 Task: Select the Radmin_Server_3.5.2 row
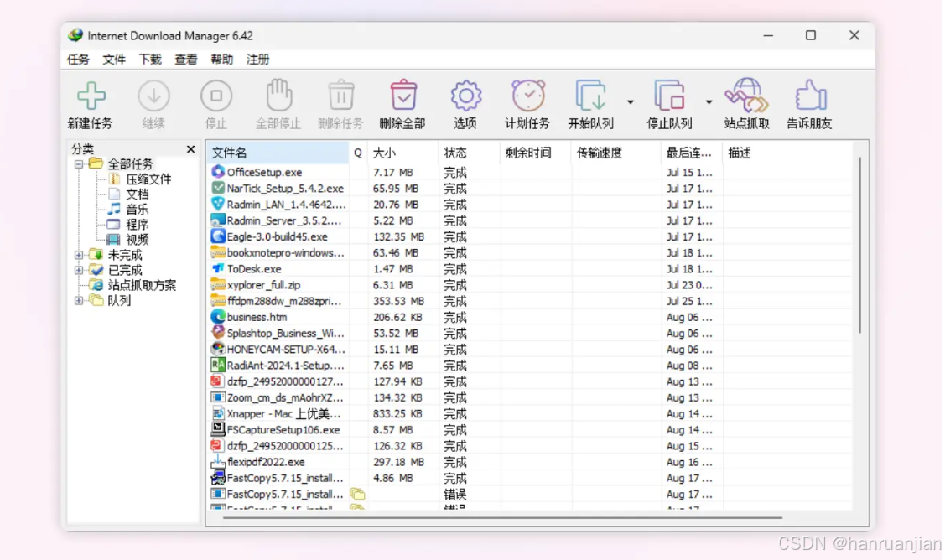tap(529, 220)
